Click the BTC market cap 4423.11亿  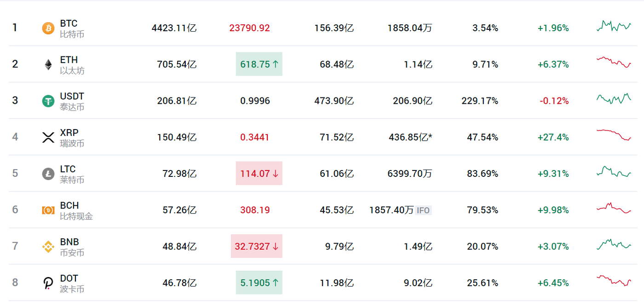tap(174, 28)
